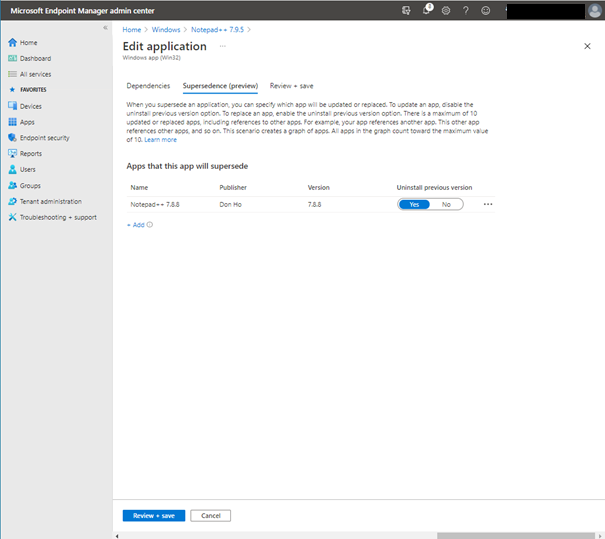Set Uninstall previous version to Yes

tap(414, 204)
